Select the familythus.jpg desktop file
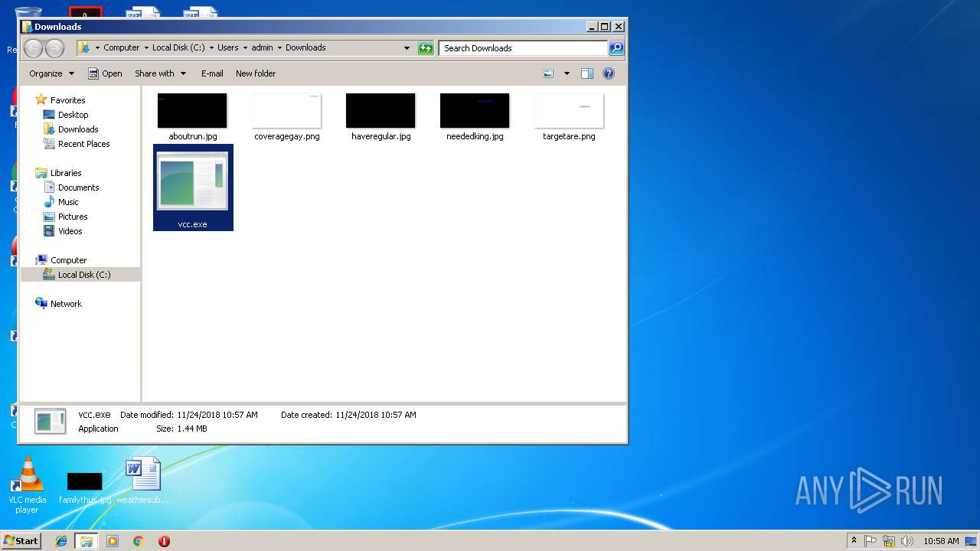Viewport: 980px width, 551px height. pyautogui.click(x=85, y=488)
